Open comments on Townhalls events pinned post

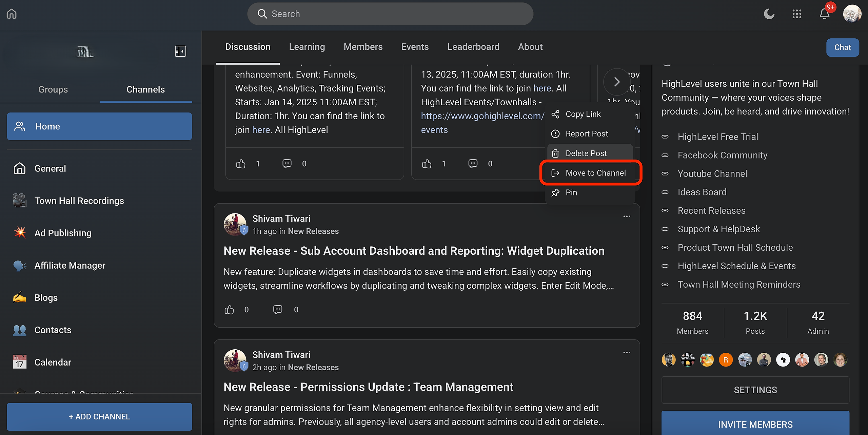point(473,164)
